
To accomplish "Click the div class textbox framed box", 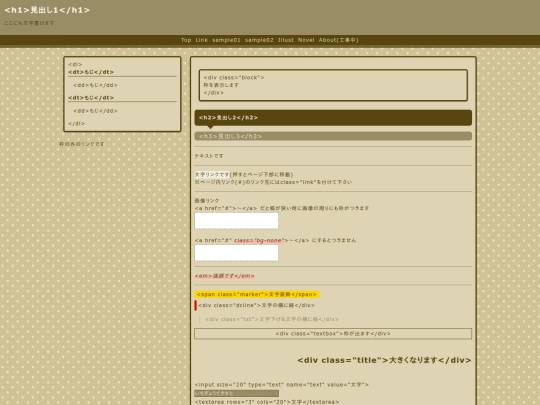I will click(333, 334).
